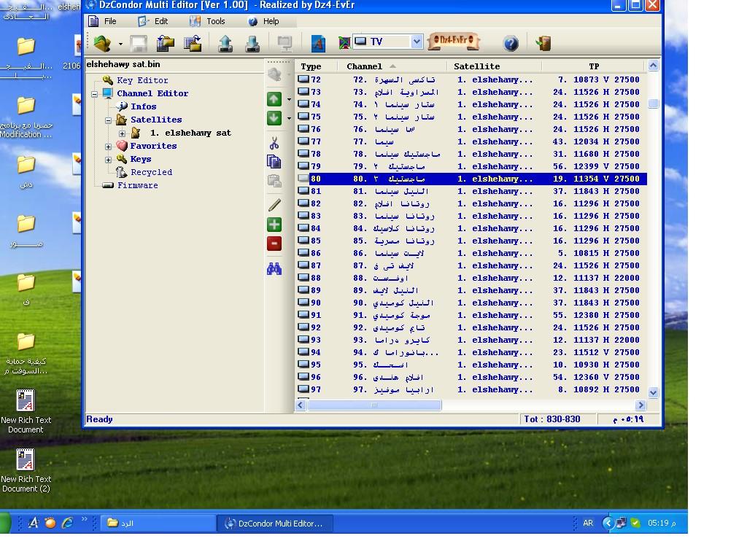Select channel row 88 with TP 11137 H 22000
The height and width of the screenshot is (560, 747).
click(x=471, y=278)
